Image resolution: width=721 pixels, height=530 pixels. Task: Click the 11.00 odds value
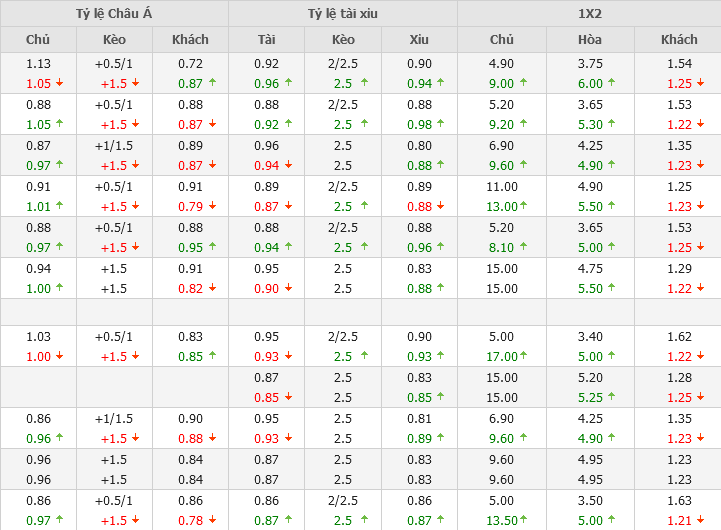coord(502,186)
